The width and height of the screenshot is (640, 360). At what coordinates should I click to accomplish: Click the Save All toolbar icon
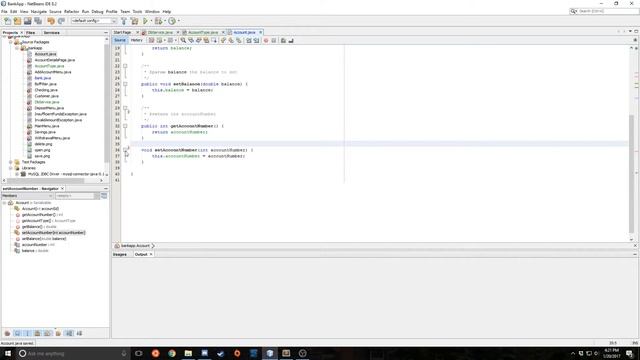click(38, 21)
